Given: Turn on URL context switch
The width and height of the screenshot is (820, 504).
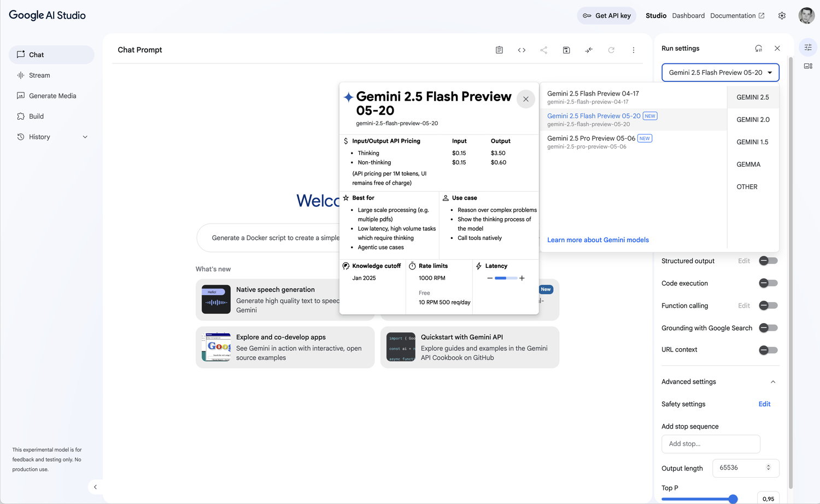Looking at the screenshot, I should [768, 350].
